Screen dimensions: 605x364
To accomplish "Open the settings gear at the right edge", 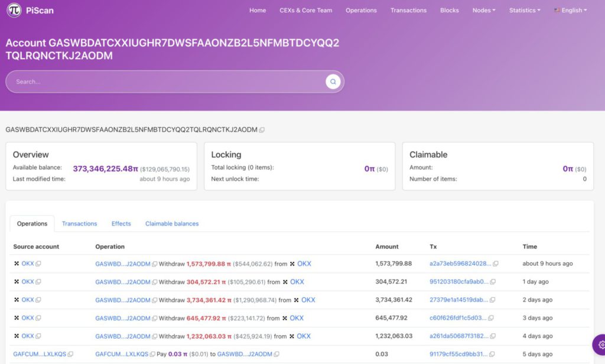I will (601, 344).
